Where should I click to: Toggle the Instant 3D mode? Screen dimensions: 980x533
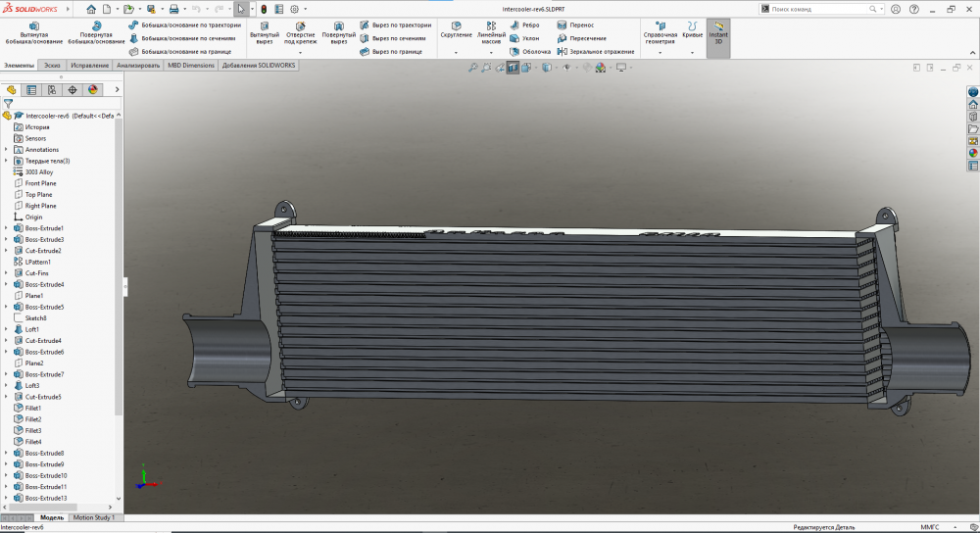717,35
